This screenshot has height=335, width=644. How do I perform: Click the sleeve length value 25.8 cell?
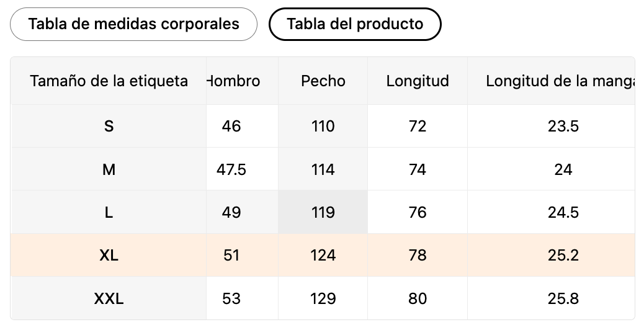[563, 298]
